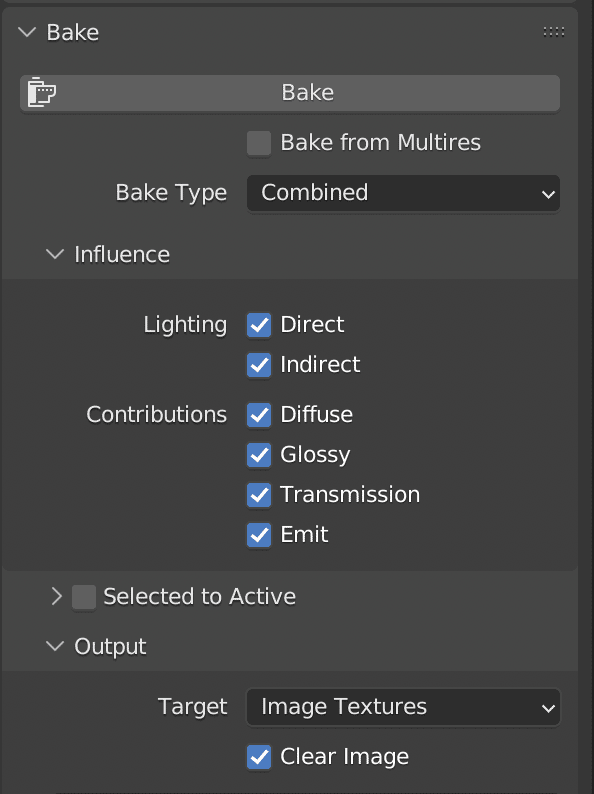594x794 pixels.
Task: Open the Bake Type Combined dropdown
Action: point(403,193)
